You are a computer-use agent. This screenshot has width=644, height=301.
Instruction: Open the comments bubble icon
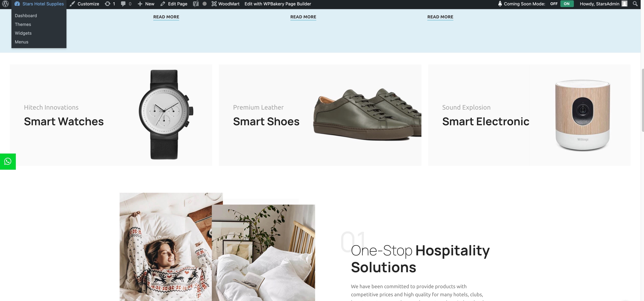(123, 4)
